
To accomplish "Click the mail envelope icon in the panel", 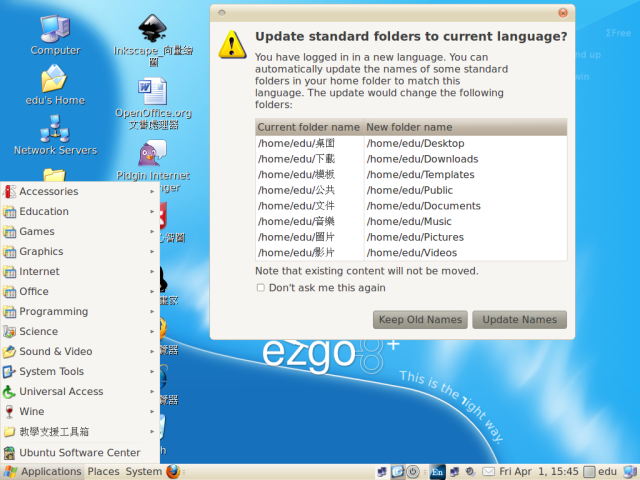I will [x=488, y=471].
